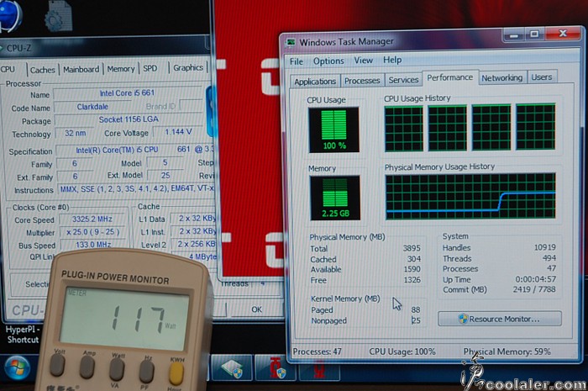The height and width of the screenshot is (391, 588).
Task: Click the Task Manager title bar icon
Action: point(291,42)
